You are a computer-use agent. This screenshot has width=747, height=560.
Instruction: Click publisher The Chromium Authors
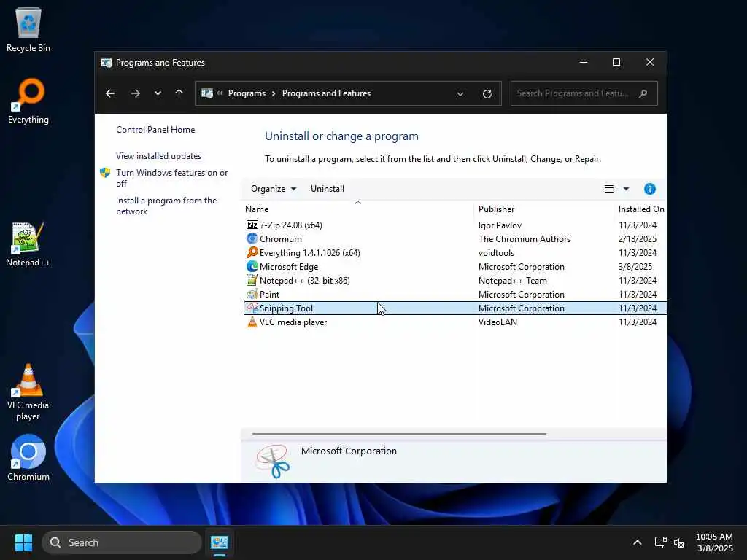pos(524,238)
